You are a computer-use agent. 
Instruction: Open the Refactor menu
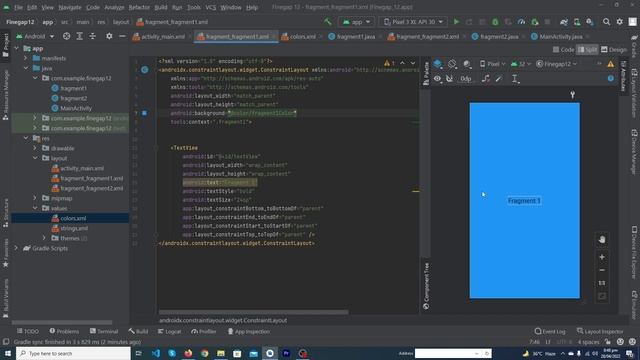tap(139, 7)
